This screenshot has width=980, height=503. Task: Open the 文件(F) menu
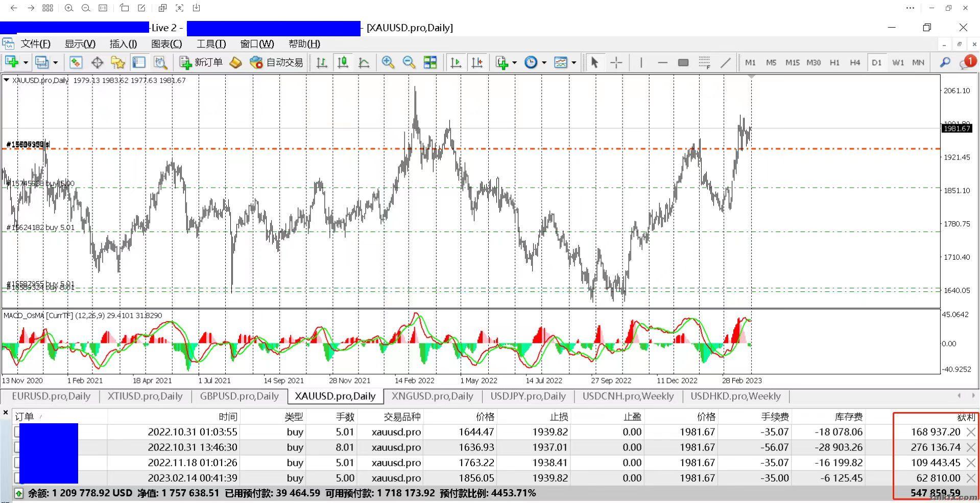[x=35, y=44]
